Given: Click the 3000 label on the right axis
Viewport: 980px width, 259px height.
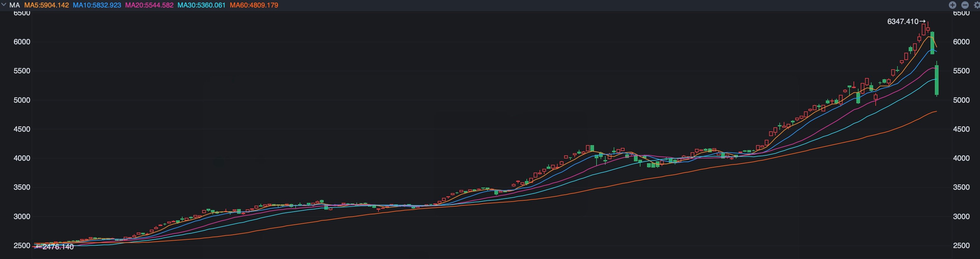Looking at the screenshot, I should click(961, 216).
